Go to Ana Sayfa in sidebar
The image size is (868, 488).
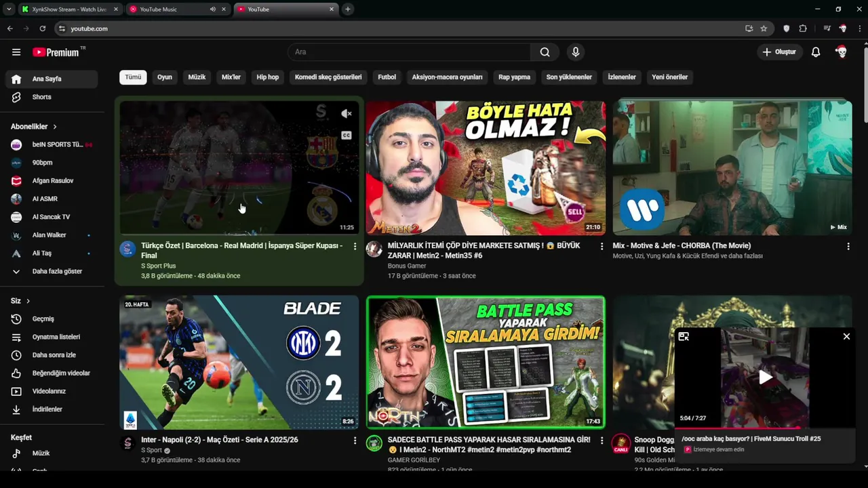pos(52,79)
